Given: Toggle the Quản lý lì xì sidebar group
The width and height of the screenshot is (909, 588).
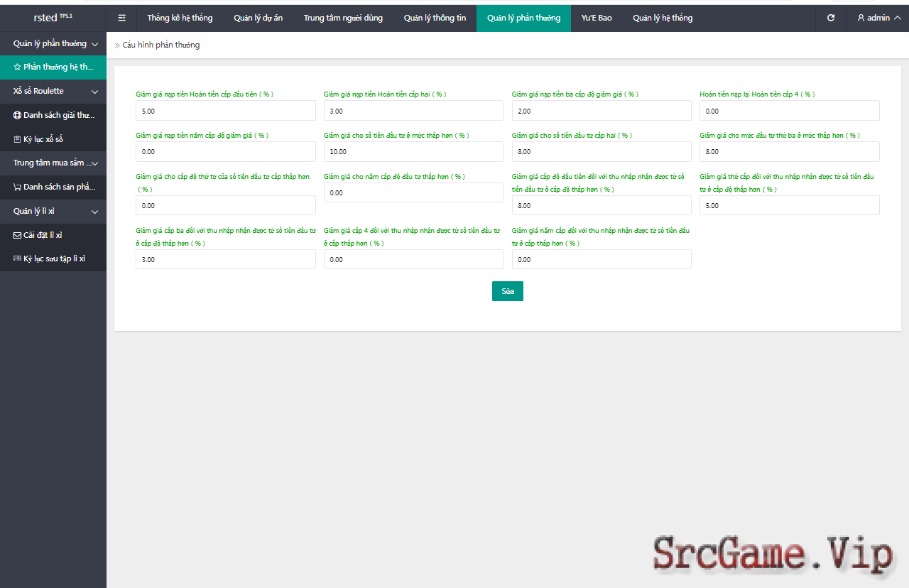Looking at the screenshot, I should click(x=94, y=211).
